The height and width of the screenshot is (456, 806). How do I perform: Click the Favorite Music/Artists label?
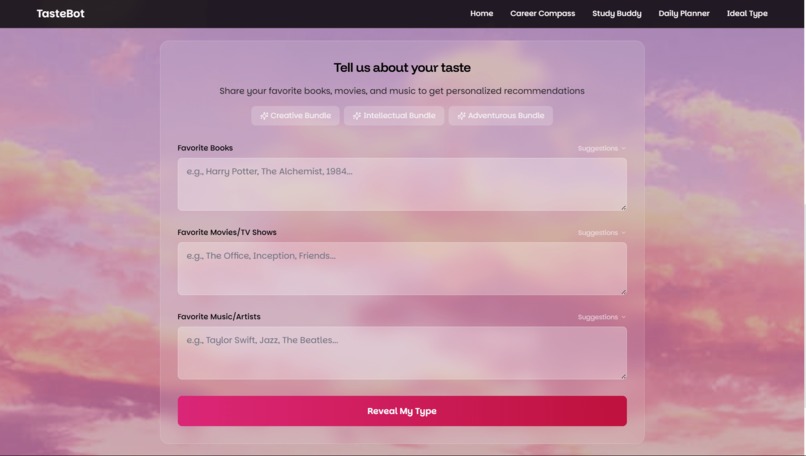coord(219,317)
